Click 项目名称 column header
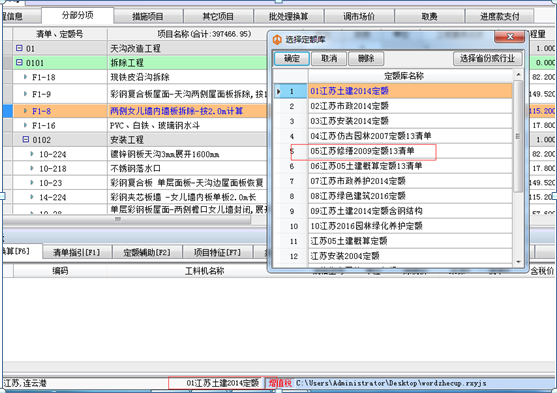 [204, 34]
